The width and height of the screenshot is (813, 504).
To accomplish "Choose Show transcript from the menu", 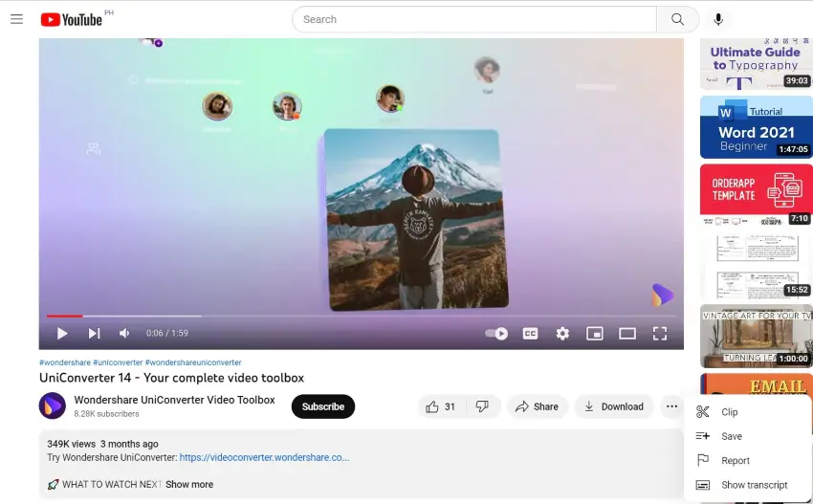I will click(748, 485).
